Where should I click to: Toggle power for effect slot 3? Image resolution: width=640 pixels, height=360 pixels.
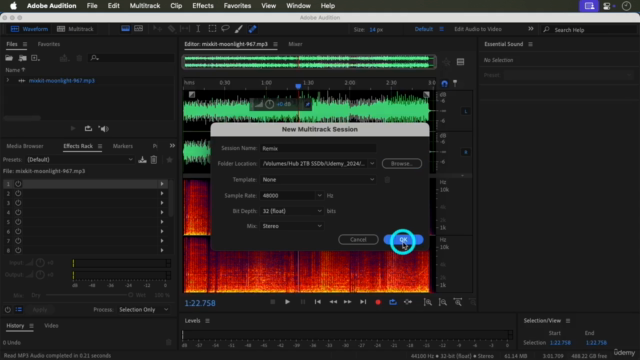(18, 203)
